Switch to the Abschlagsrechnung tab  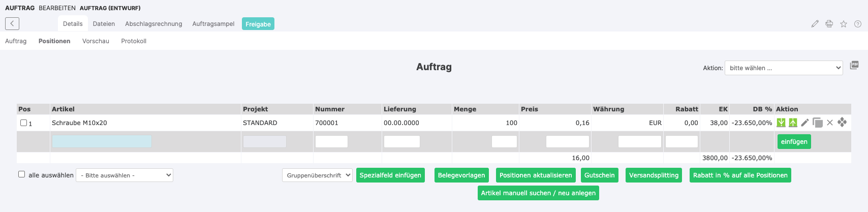click(153, 24)
